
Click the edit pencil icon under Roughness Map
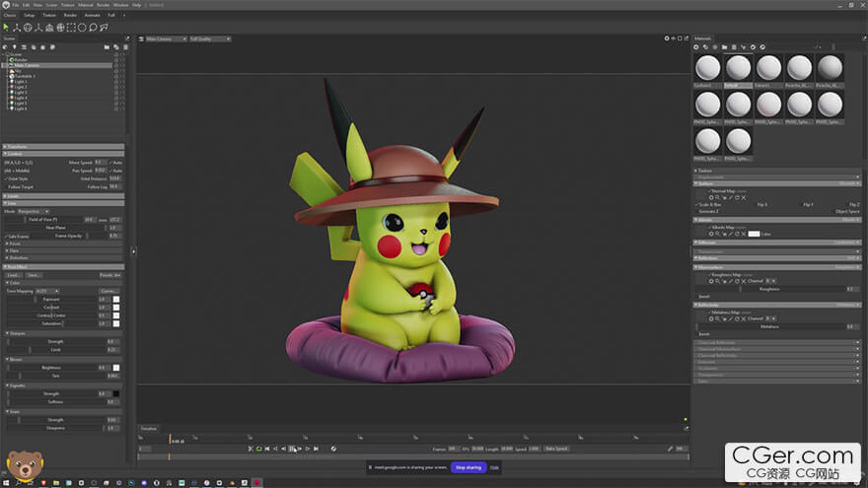(731, 281)
